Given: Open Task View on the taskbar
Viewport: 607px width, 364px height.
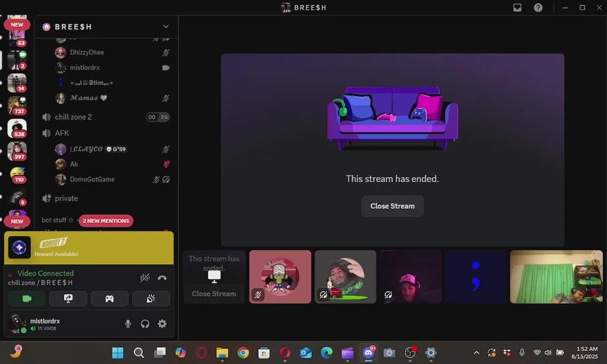Looking at the screenshot, I should pyautogui.click(x=160, y=353).
